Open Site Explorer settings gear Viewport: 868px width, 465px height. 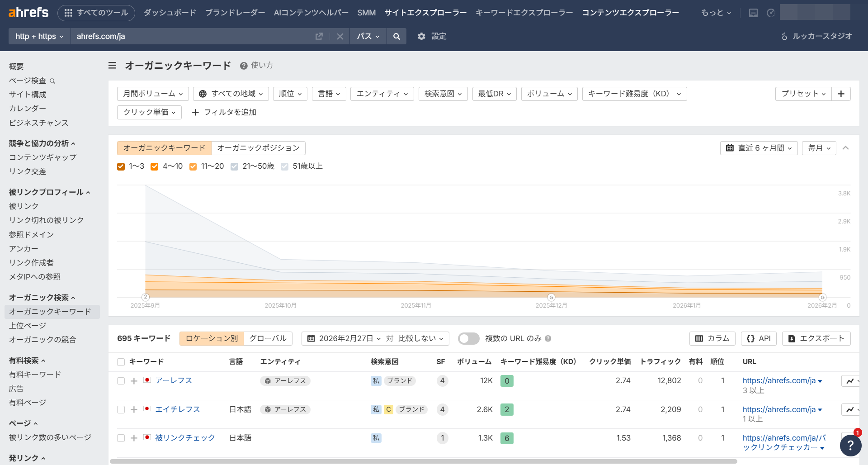pos(421,36)
